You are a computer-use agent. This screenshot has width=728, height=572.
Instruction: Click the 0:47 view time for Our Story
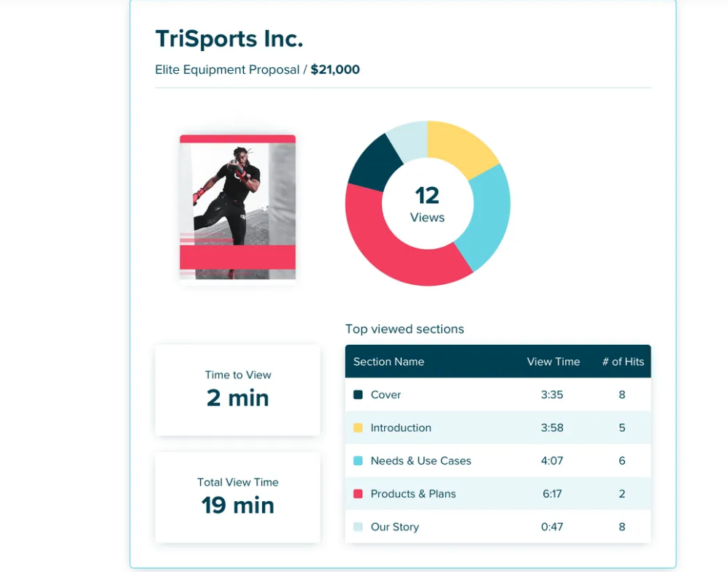[x=552, y=527]
